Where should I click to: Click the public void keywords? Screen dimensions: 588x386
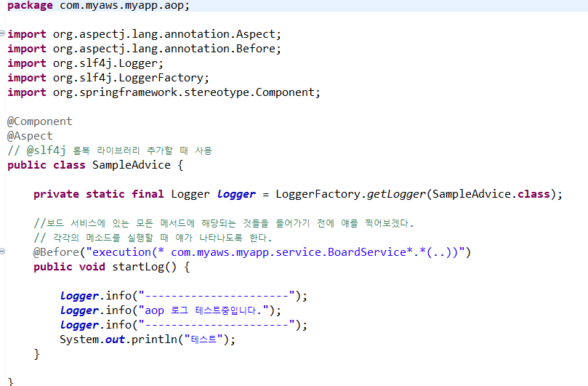point(69,267)
